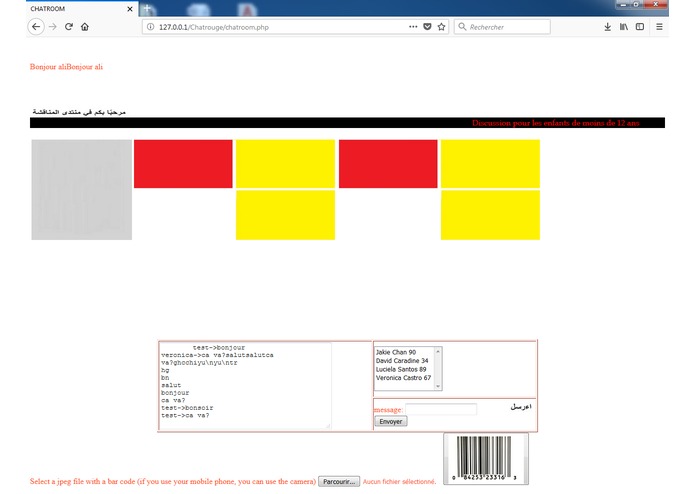
Task: Send message with Envoyer button
Action: coord(391,421)
